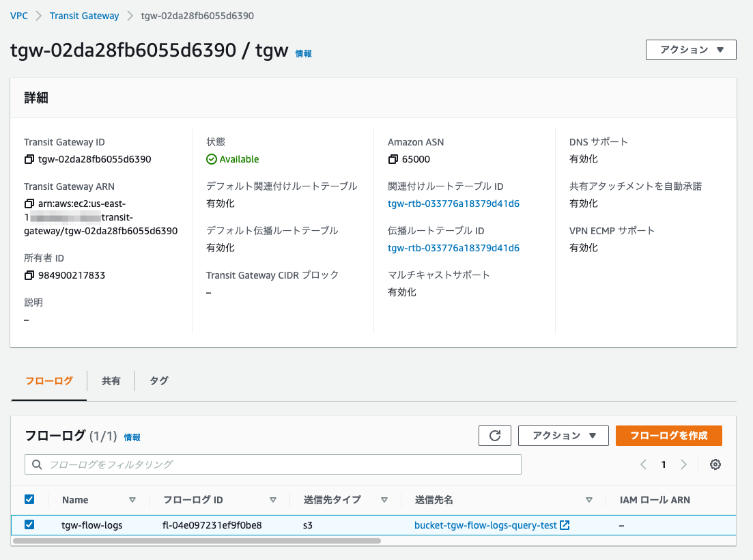Click the 詳細 panel heading
This screenshot has width=753, height=560.
(x=36, y=98)
